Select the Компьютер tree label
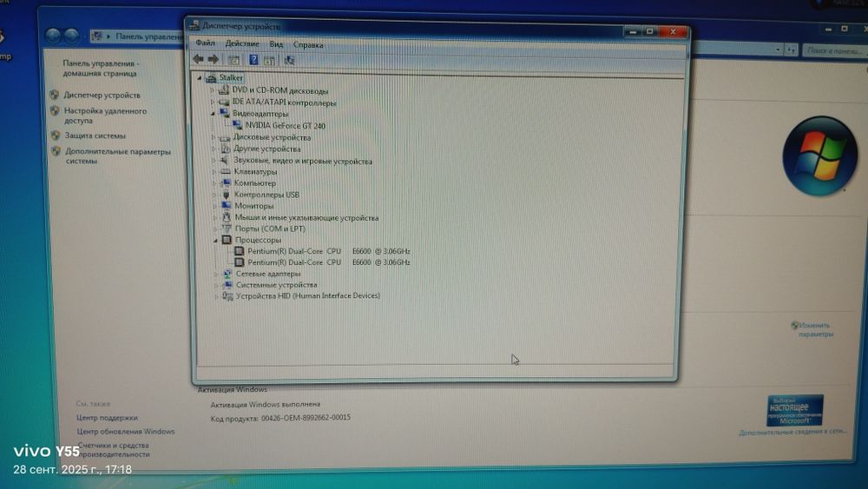868x489 pixels. tap(254, 183)
